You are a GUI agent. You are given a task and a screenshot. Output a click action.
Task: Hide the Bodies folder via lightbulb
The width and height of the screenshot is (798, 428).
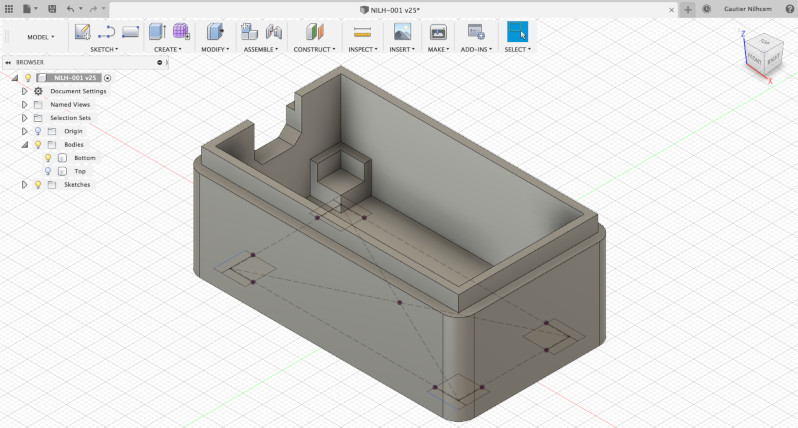click(x=38, y=145)
